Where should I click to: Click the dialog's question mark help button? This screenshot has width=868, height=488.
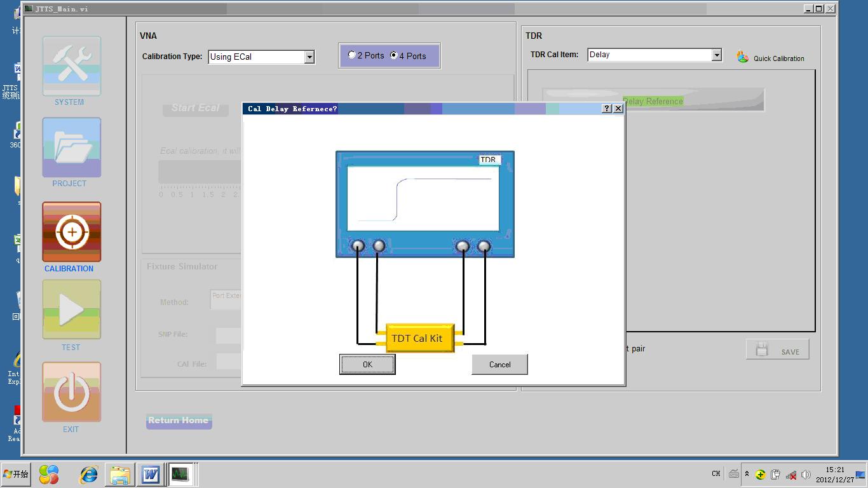[x=607, y=109]
